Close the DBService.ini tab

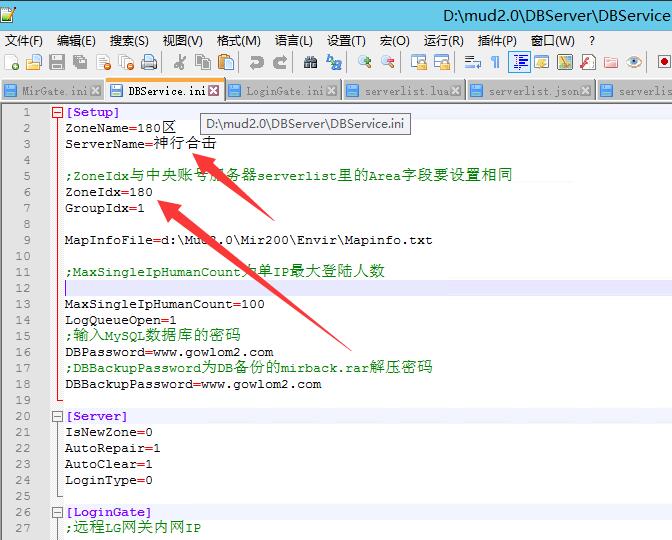(x=214, y=91)
